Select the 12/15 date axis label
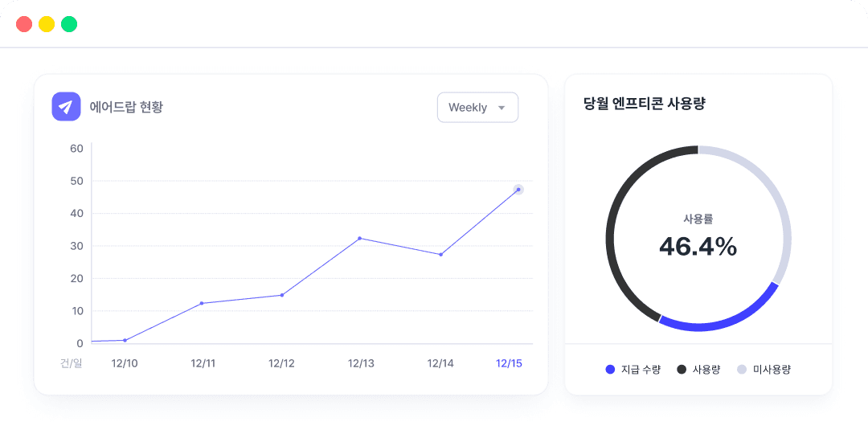 510,364
